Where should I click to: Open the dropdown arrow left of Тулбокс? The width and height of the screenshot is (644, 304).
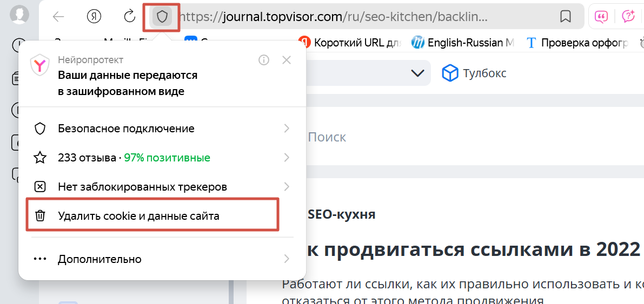(x=417, y=73)
